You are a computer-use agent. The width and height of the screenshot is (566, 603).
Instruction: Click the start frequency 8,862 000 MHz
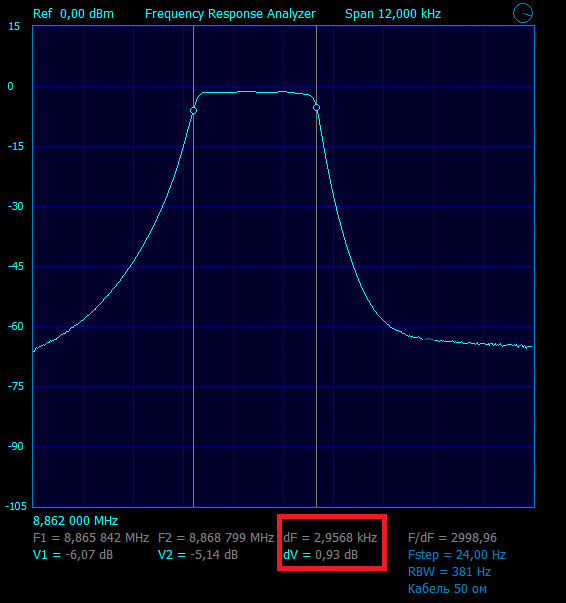pos(76,521)
